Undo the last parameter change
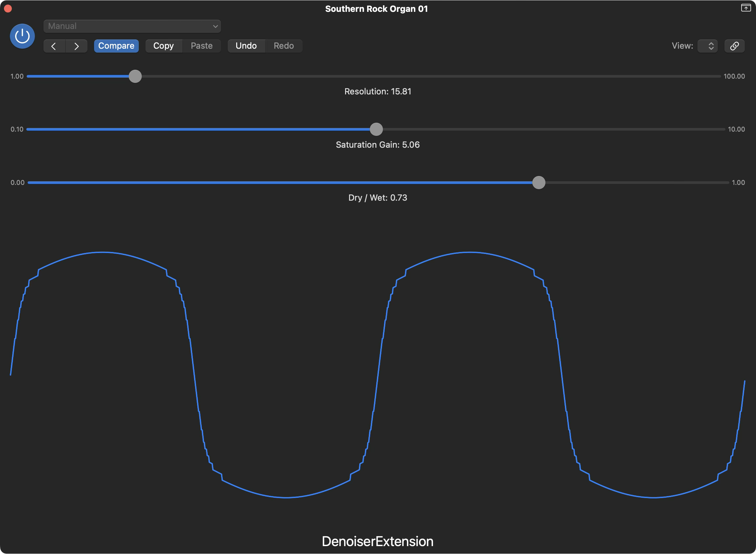Screen dimensions: 756x554 [246, 46]
